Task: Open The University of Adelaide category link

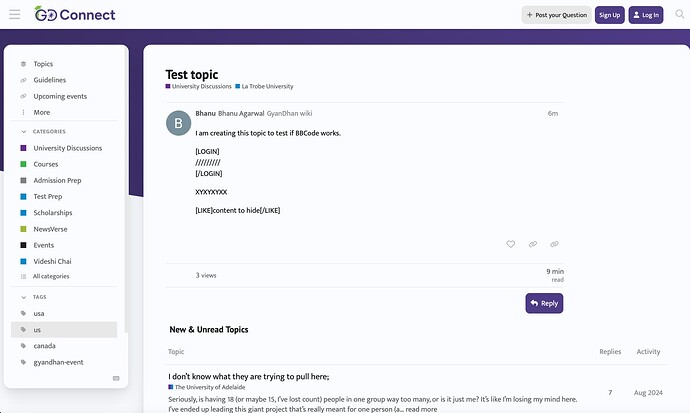Action: pos(207,387)
